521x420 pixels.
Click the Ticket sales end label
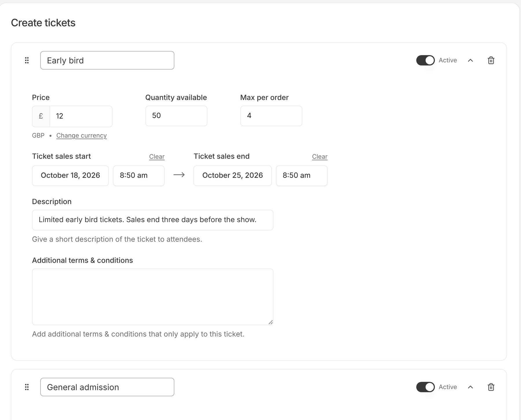[221, 156]
